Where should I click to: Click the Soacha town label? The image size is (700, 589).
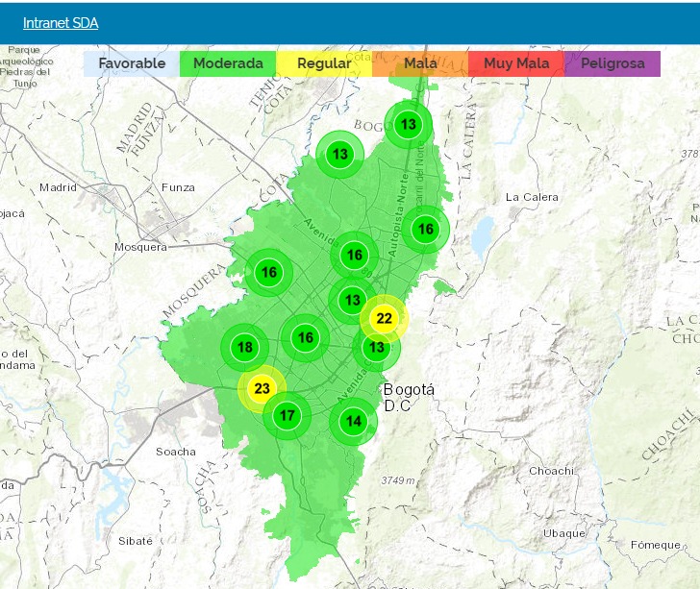(176, 452)
